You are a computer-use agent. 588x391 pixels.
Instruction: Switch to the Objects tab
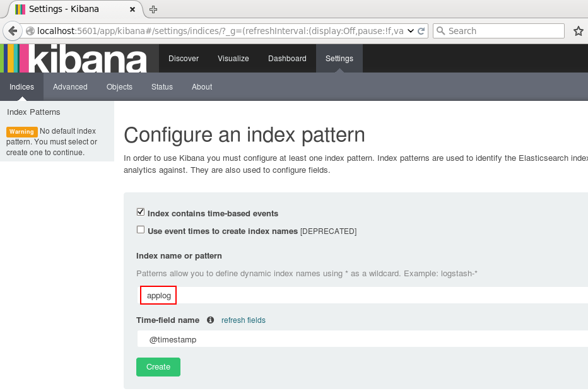click(119, 86)
